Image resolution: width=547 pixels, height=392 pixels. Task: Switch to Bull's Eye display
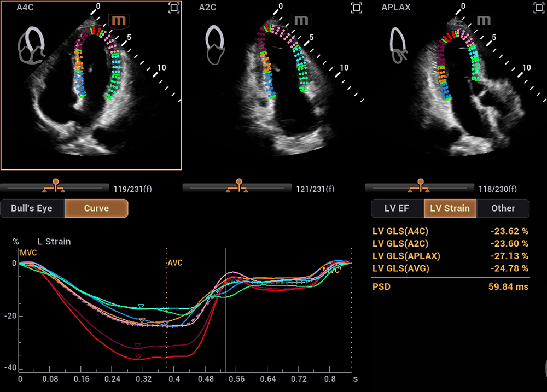pyautogui.click(x=32, y=208)
